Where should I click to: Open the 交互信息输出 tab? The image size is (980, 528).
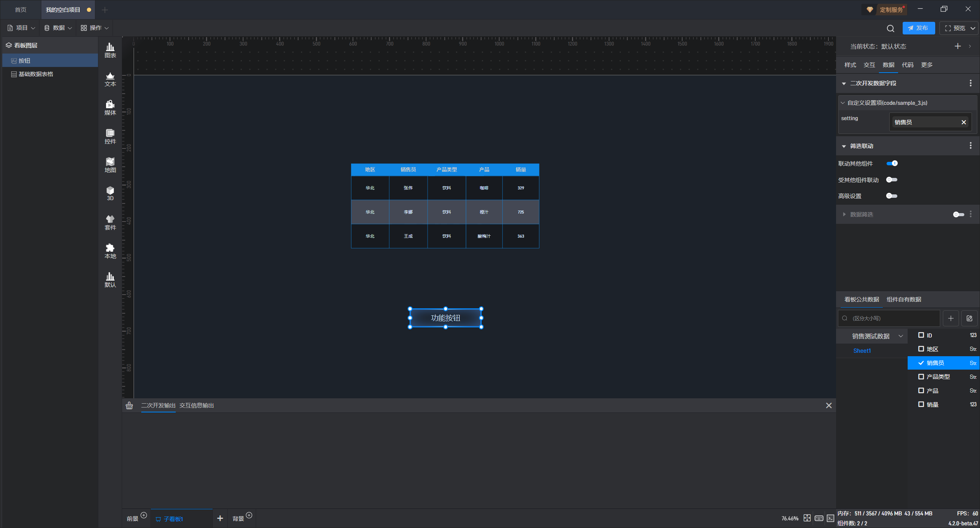[196, 406]
